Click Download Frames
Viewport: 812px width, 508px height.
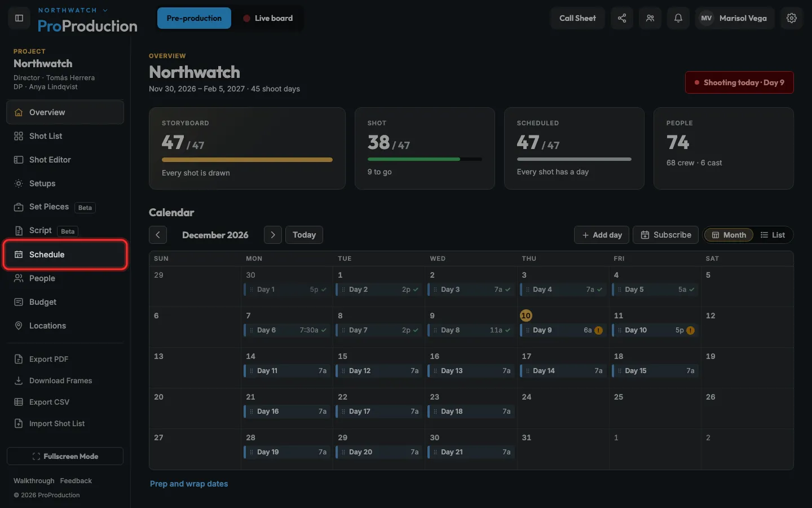65,380
